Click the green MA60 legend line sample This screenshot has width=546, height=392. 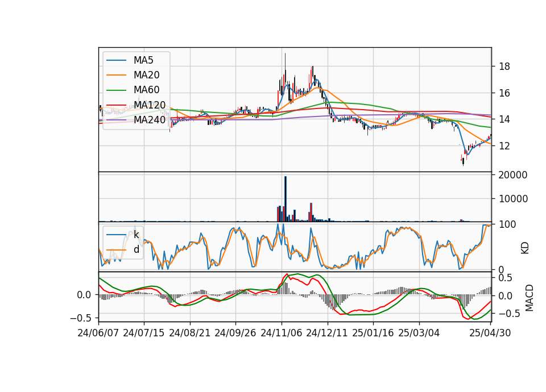click(x=116, y=90)
